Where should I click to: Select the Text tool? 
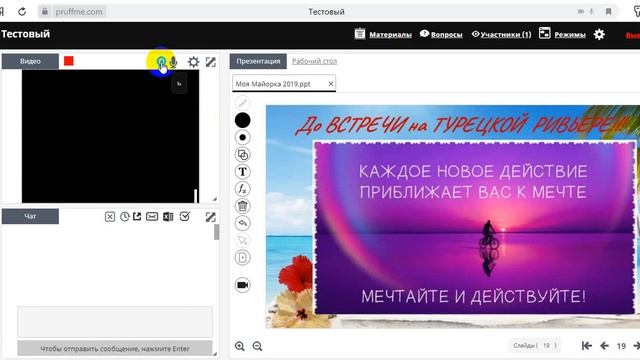point(242,172)
